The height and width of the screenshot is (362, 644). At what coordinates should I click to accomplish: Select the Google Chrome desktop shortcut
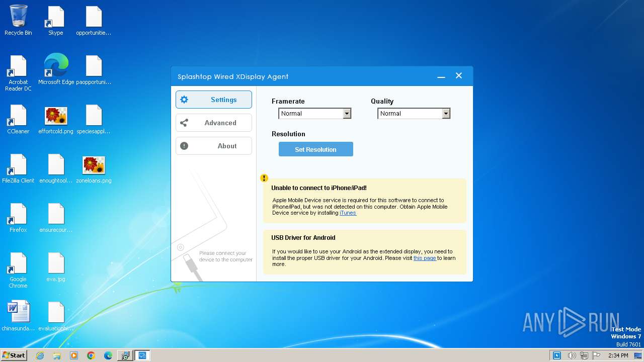18,270
